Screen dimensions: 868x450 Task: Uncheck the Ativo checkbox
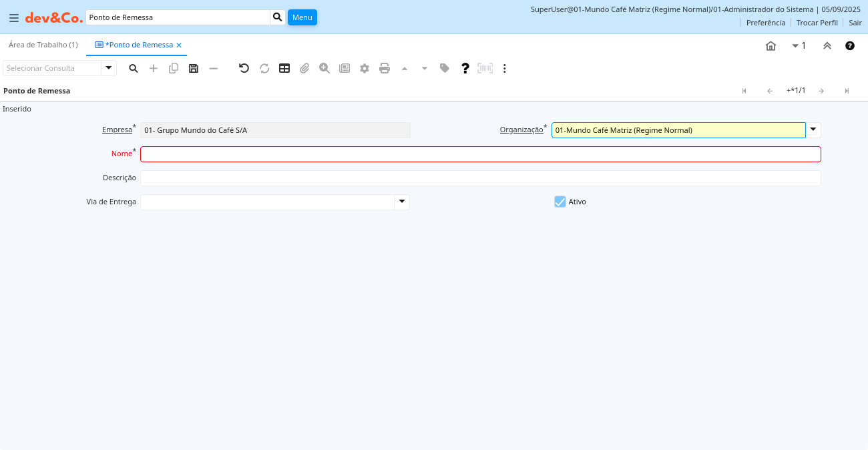(x=560, y=202)
